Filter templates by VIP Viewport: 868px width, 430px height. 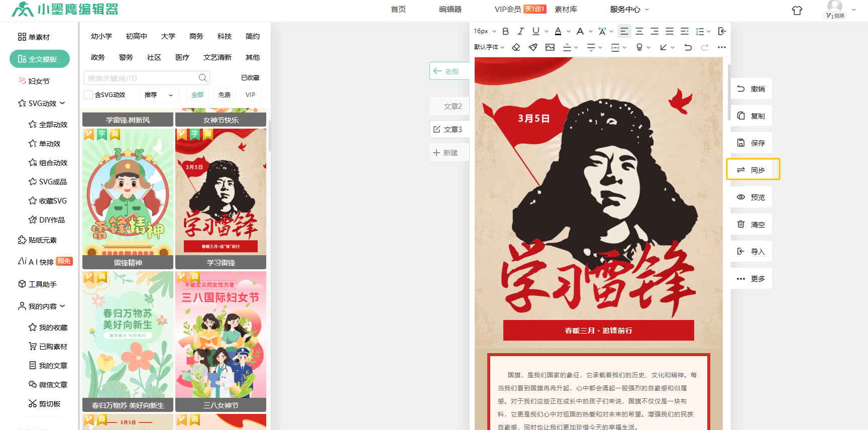pyautogui.click(x=250, y=95)
